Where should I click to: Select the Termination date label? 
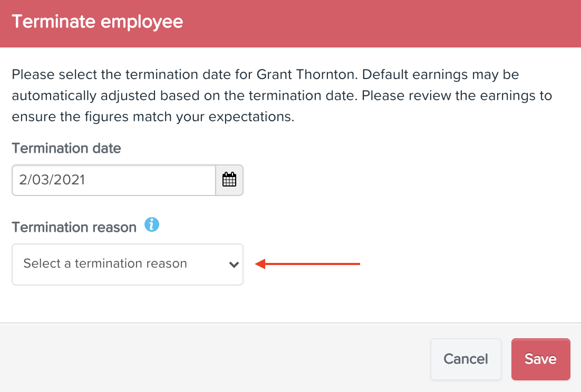(66, 149)
